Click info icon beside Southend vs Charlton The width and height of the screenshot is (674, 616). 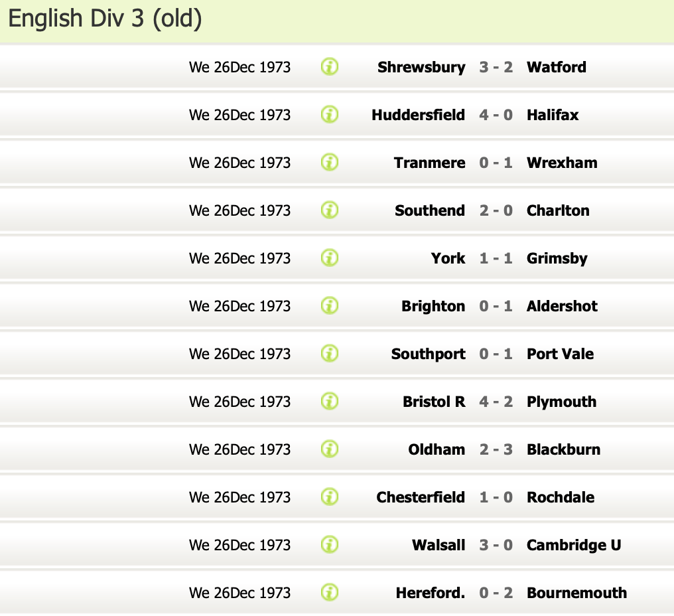click(330, 210)
